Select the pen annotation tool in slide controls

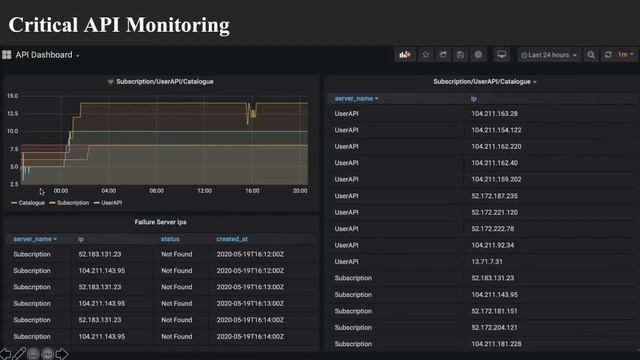19,353
